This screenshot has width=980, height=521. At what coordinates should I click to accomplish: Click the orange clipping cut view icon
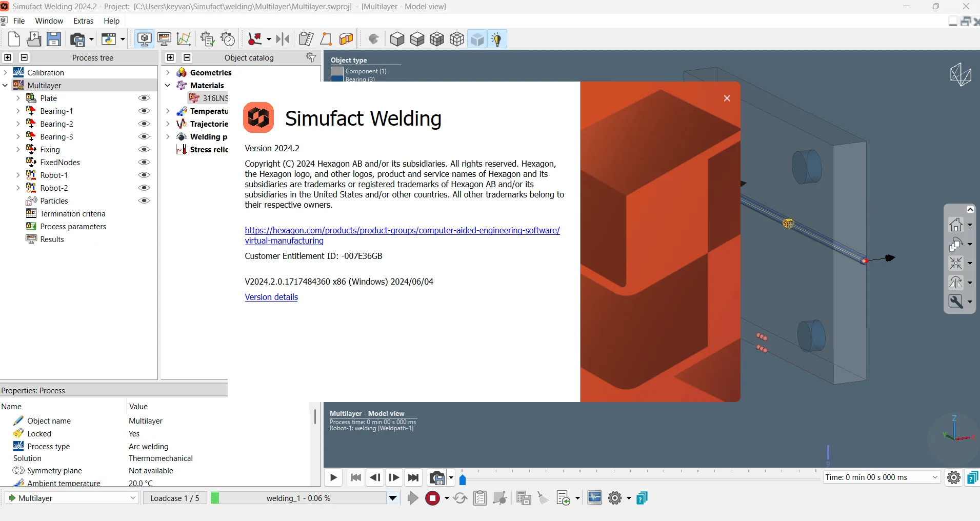point(346,39)
